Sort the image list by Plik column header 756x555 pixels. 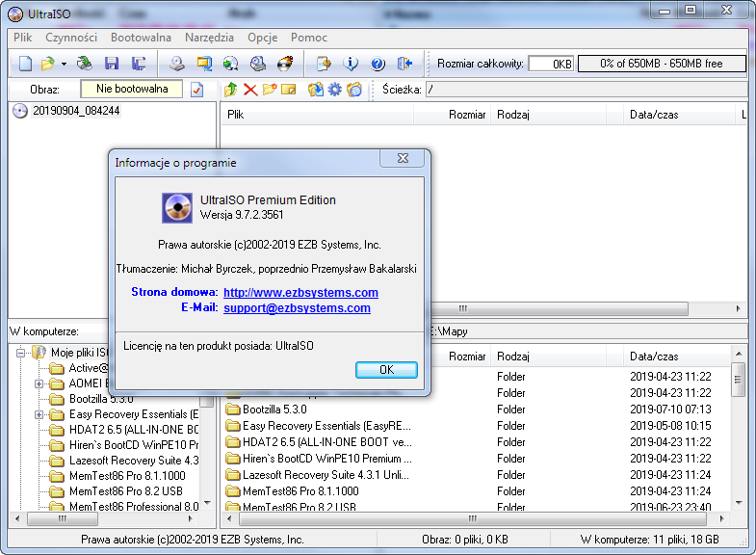(318, 115)
